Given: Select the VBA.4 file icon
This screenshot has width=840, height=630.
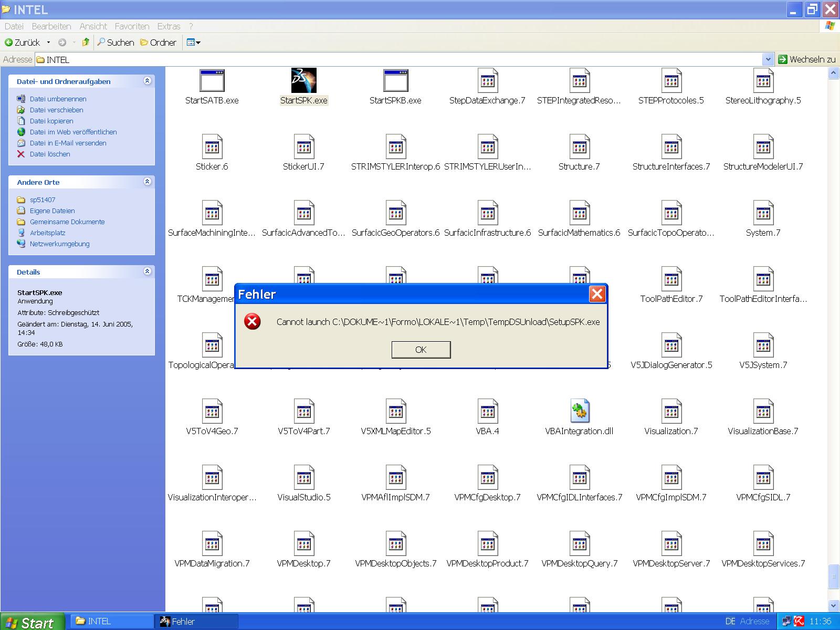Looking at the screenshot, I should [488, 412].
